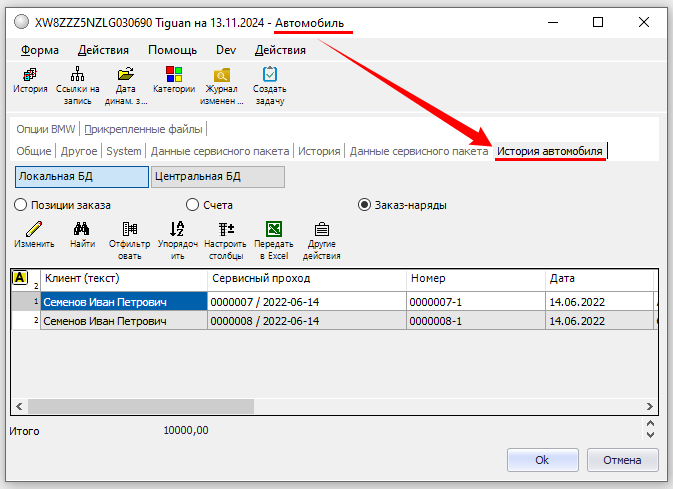
Task: Open the Категории color icon
Action: (173, 74)
